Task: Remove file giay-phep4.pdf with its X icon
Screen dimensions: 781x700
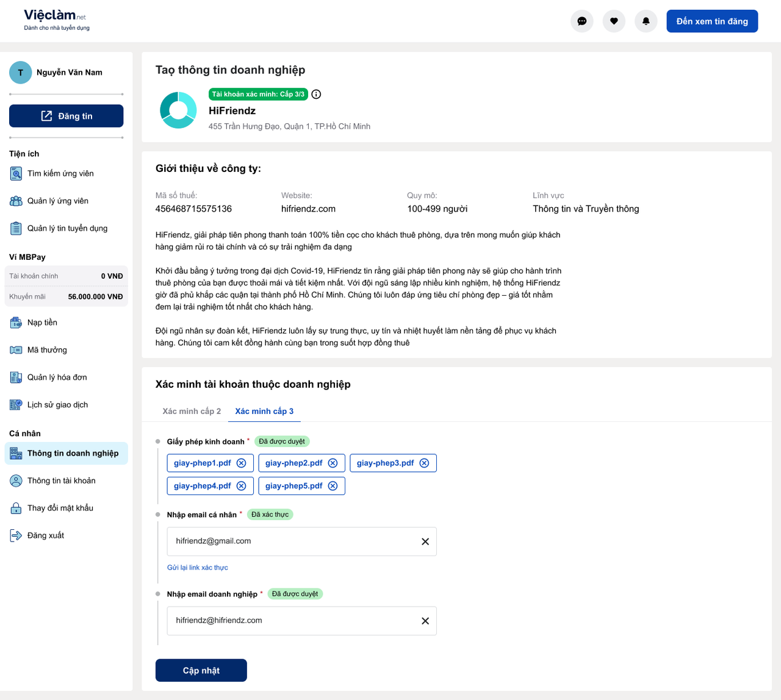Action: coord(241,486)
